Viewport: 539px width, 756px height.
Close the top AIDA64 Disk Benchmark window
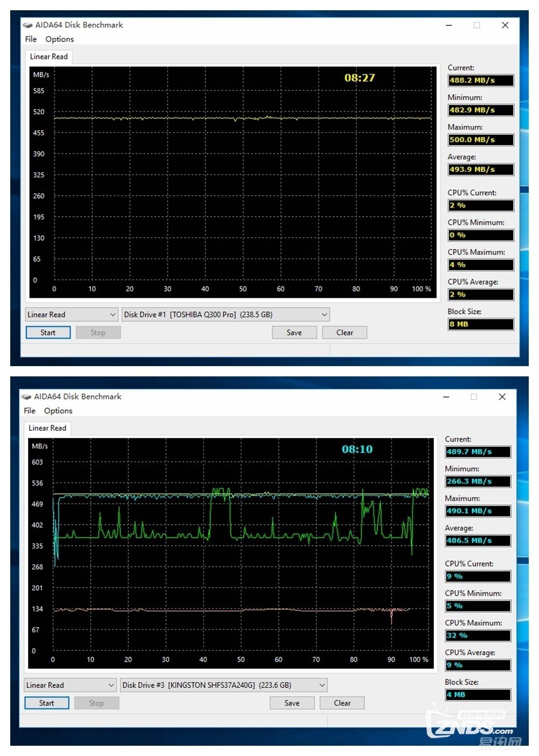505,25
